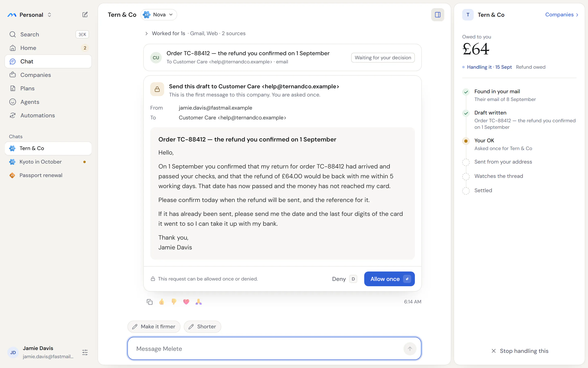588x368 pixels.
Task: Open Automations in the sidebar
Action: click(48, 115)
